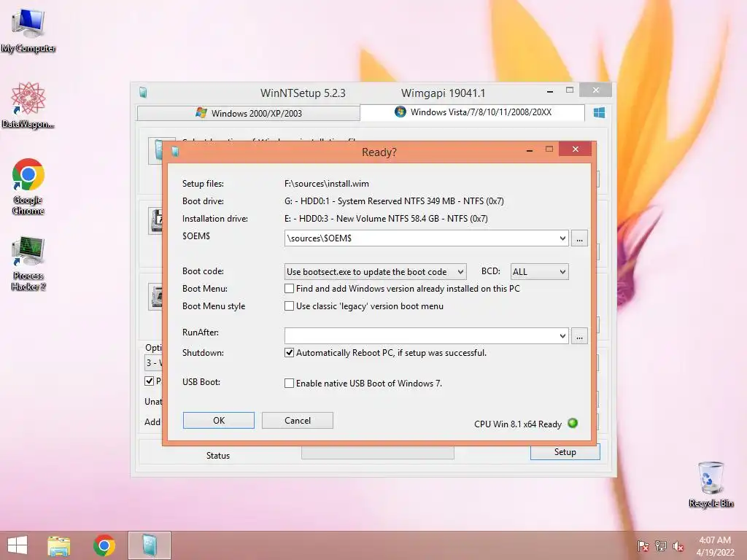This screenshot has width=747, height=560.
Task: Click the muted volume tray icon
Action: tap(678, 546)
